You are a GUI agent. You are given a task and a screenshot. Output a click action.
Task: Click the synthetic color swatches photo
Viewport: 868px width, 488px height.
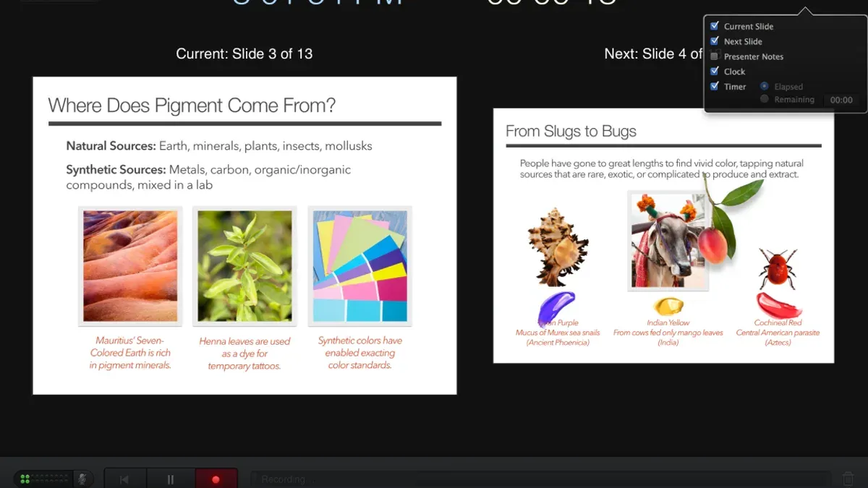click(359, 266)
